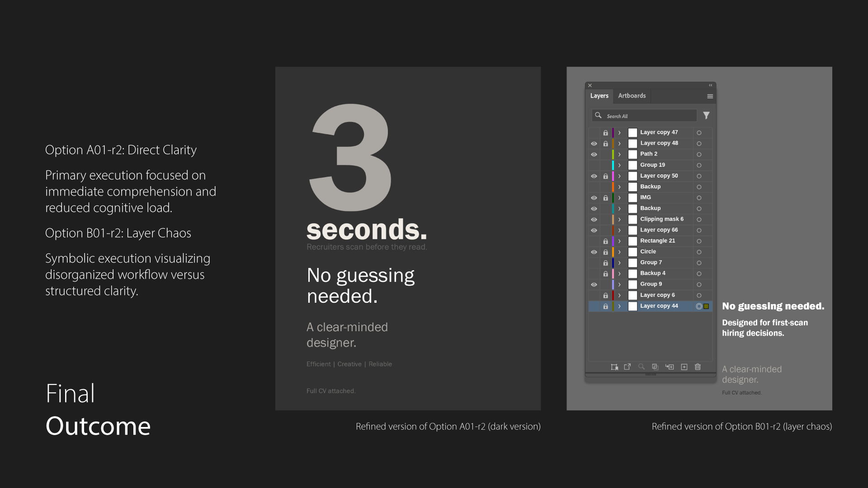This screenshot has width=868, height=488.
Task: Switch to the Artboards tab
Action: (x=632, y=96)
